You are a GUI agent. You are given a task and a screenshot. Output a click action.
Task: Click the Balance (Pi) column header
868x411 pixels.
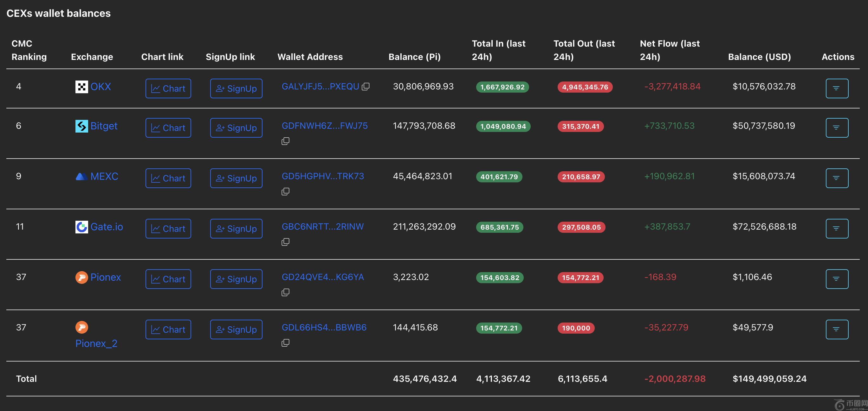(x=414, y=57)
